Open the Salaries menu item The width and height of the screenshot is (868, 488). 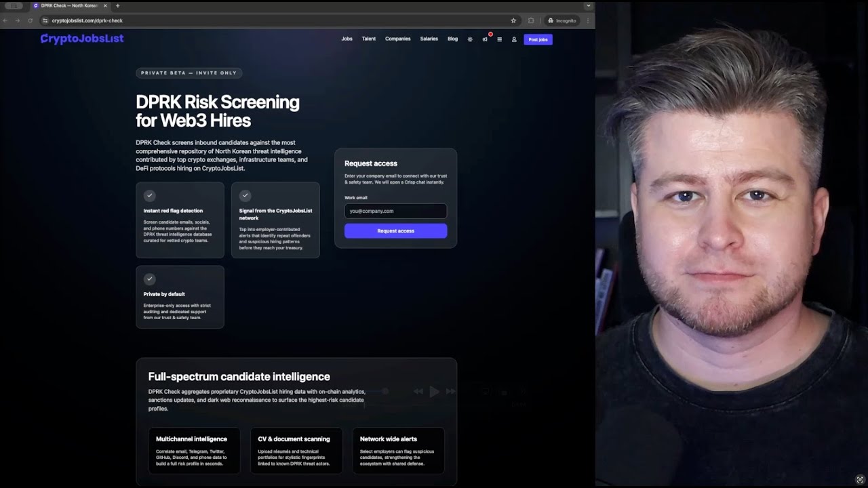tap(429, 39)
